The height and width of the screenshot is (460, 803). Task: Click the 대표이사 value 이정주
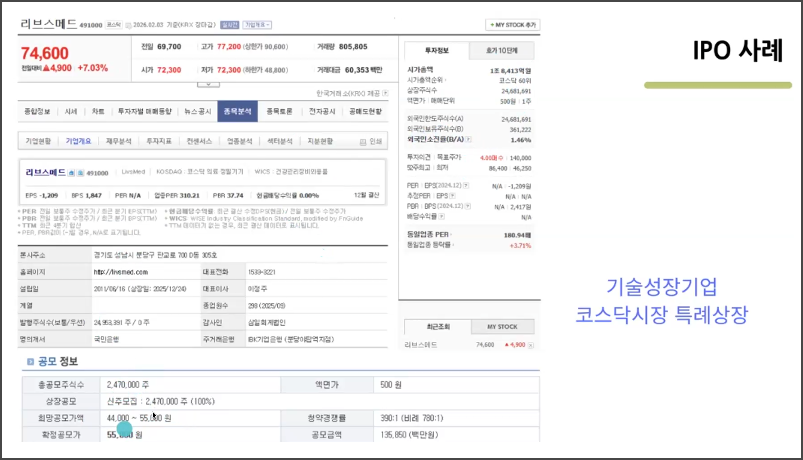(x=257, y=289)
